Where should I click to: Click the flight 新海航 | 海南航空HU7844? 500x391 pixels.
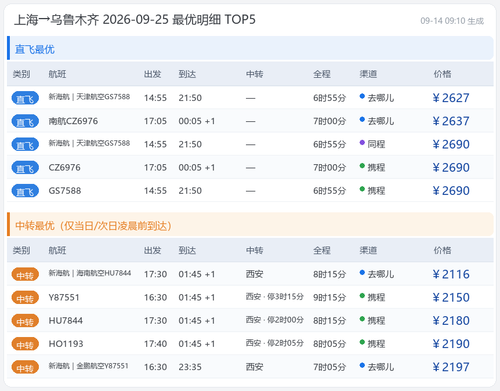(90, 273)
